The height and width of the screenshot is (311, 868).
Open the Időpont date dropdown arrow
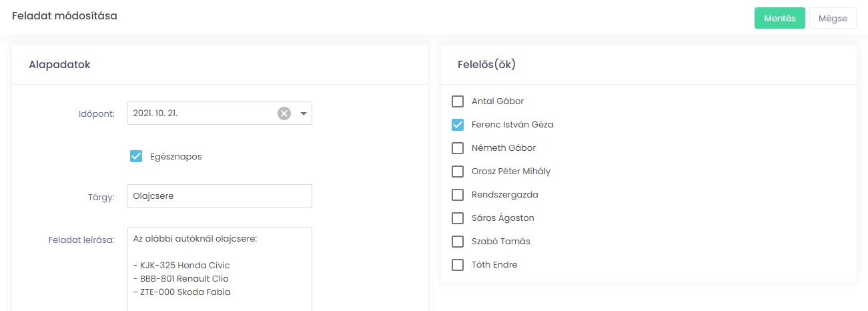[304, 113]
